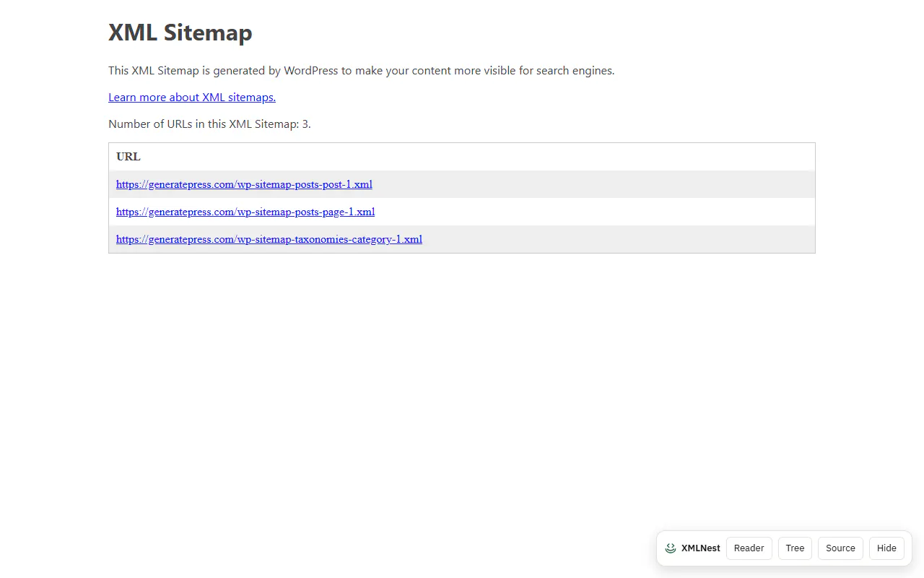
Task: Click the sitemap description paragraph
Action: (362, 71)
